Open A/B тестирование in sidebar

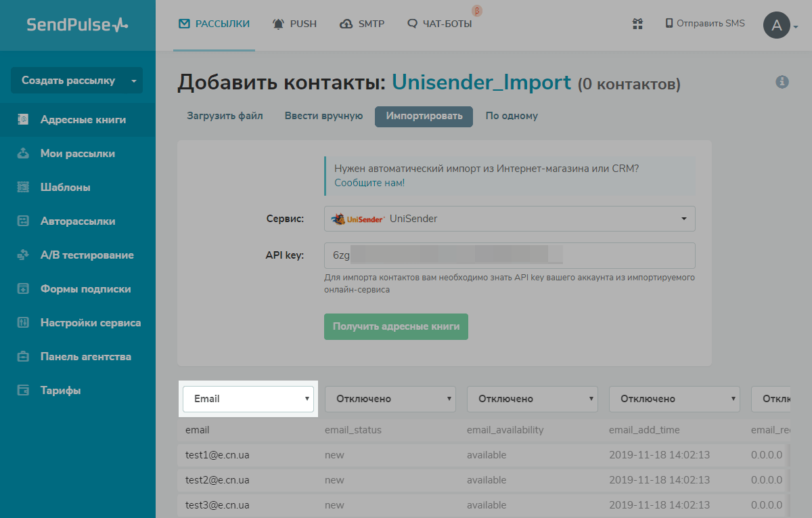(x=78, y=255)
